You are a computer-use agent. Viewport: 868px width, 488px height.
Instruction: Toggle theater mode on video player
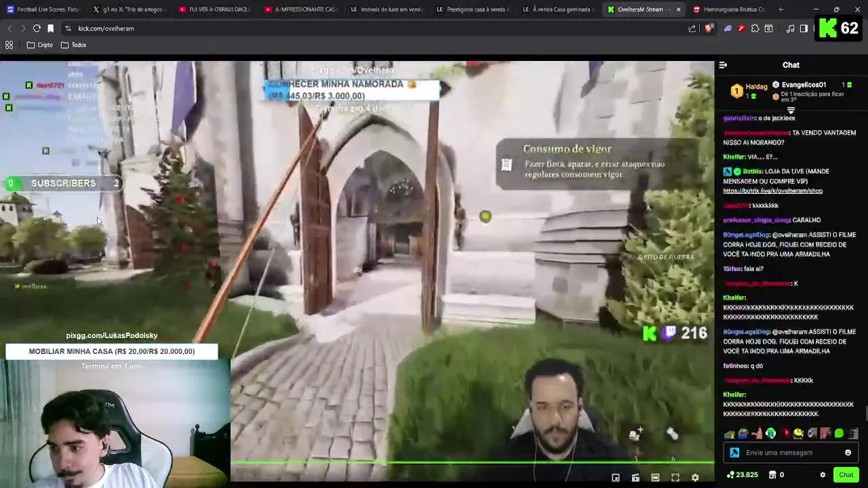pos(655,478)
